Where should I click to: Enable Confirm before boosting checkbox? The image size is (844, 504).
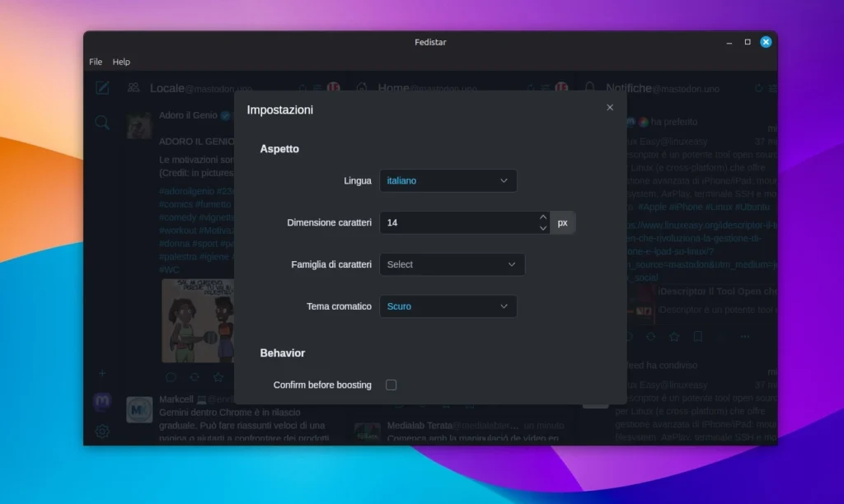(392, 385)
